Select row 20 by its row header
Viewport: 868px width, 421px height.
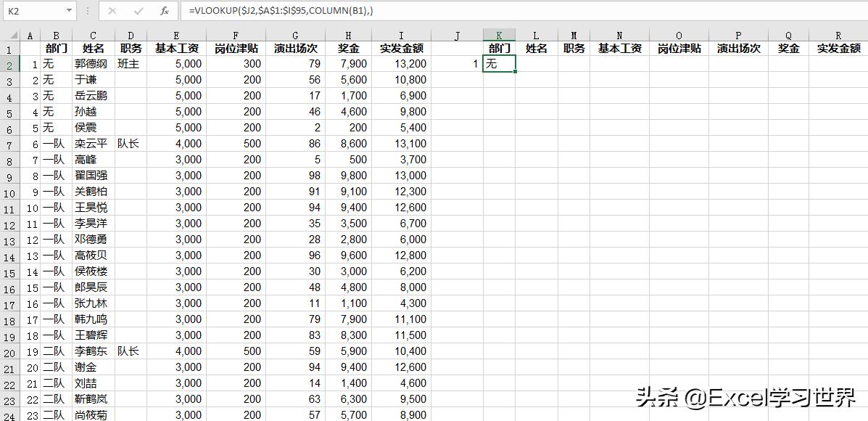pos(10,351)
